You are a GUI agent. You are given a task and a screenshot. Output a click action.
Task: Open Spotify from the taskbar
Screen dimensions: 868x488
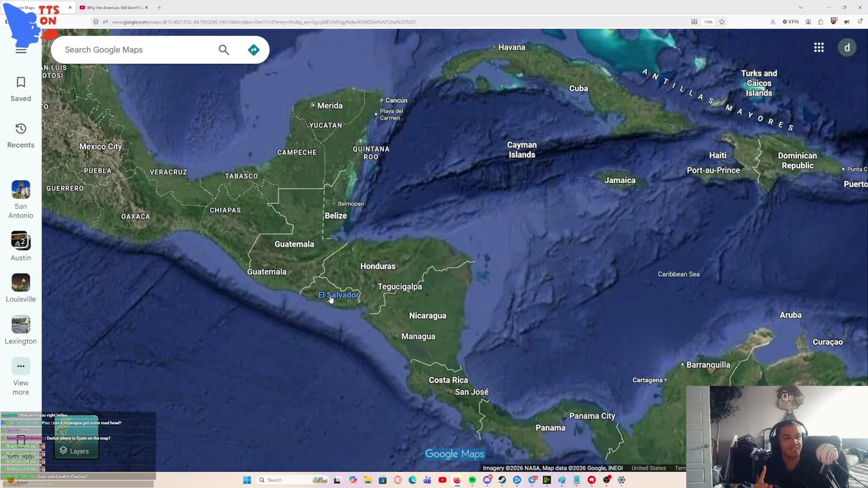click(472, 480)
